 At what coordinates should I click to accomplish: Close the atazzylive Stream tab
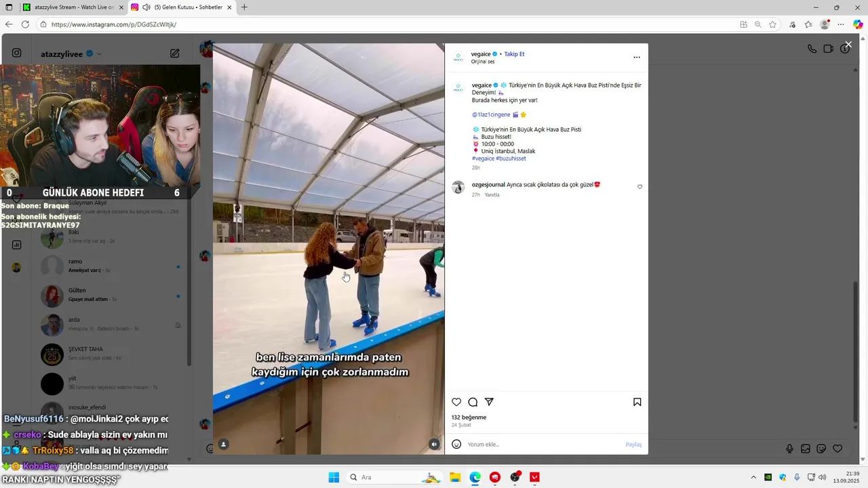pyautogui.click(x=121, y=7)
